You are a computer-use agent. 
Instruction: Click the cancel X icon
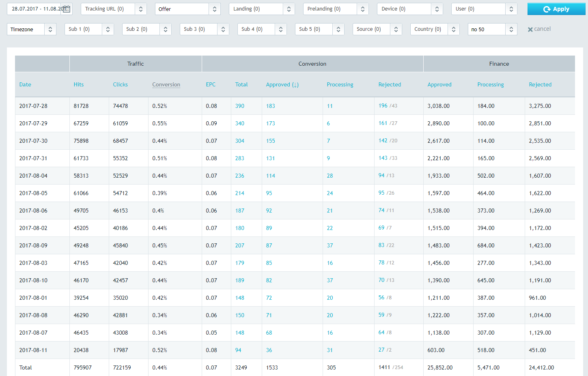click(530, 29)
